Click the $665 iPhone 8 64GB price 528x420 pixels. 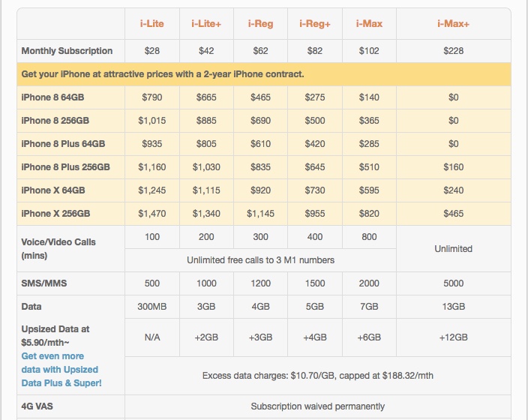pos(206,97)
